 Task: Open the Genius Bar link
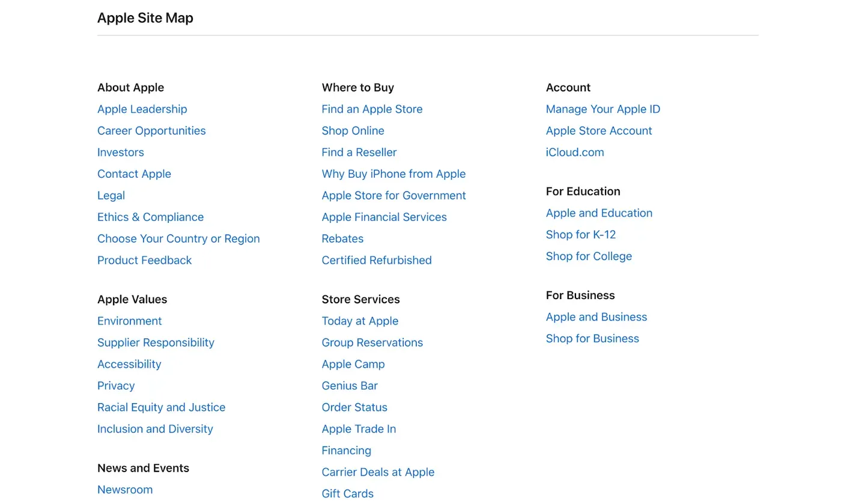click(x=350, y=386)
